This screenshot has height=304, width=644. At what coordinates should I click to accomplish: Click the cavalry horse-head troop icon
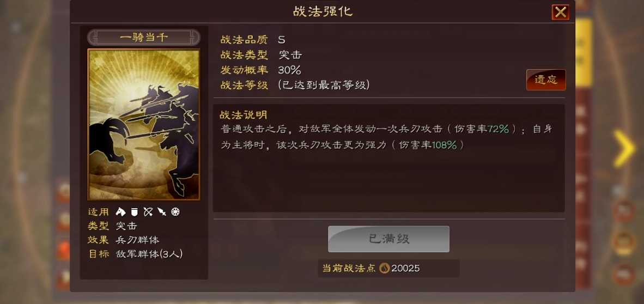tap(120, 212)
